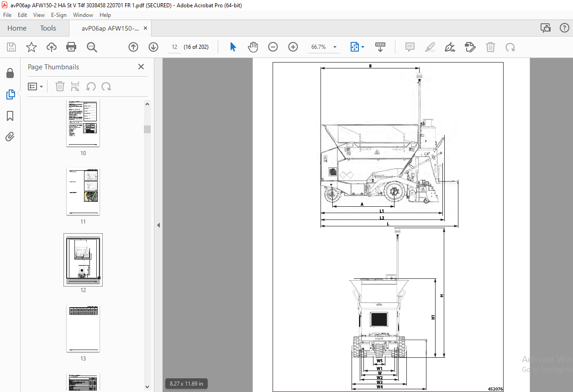Rotate the view with the toolbar rotate icon
This screenshot has width=573, height=392.
coord(510,47)
